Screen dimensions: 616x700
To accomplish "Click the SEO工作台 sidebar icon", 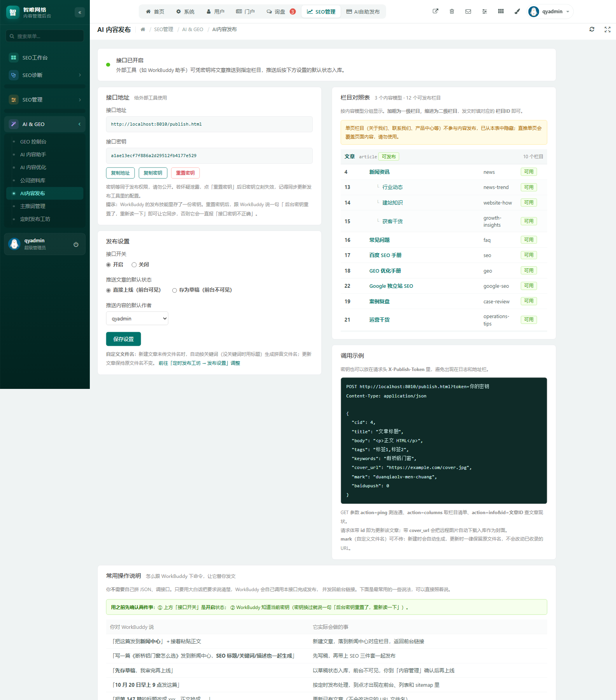I will (14, 58).
